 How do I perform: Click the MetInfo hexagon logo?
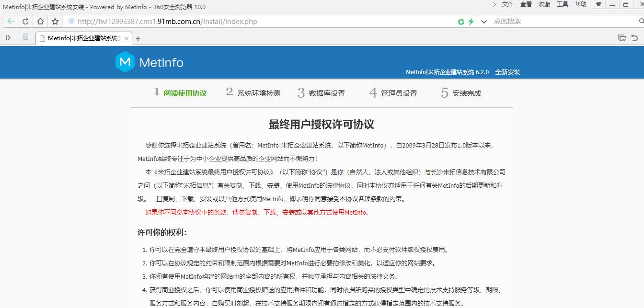coord(125,62)
